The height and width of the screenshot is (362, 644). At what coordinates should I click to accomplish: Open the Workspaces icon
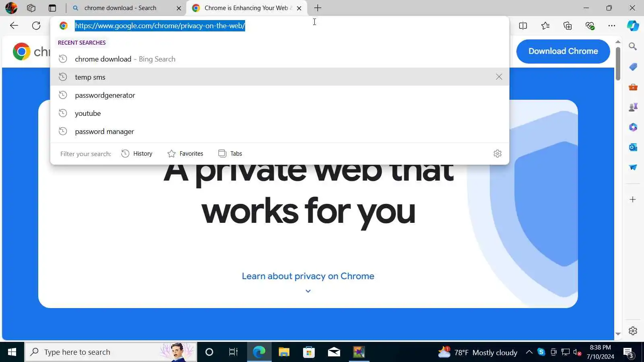[31, 8]
